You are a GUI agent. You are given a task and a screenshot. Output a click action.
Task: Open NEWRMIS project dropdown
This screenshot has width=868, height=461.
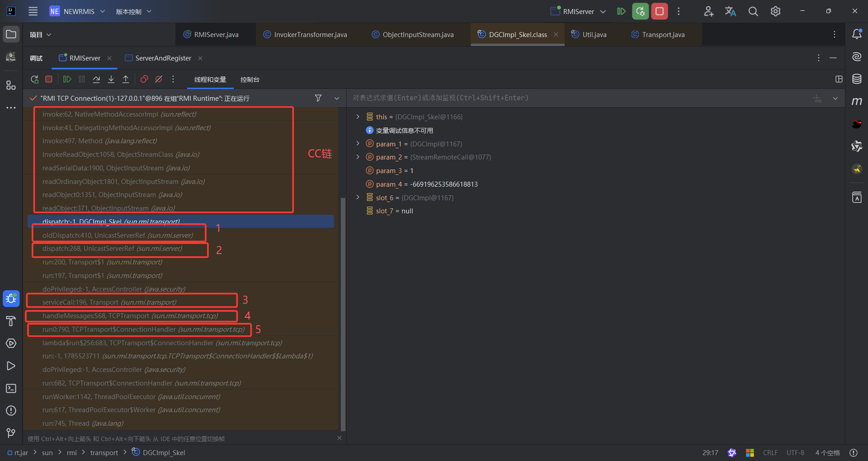pyautogui.click(x=77, y=11)
